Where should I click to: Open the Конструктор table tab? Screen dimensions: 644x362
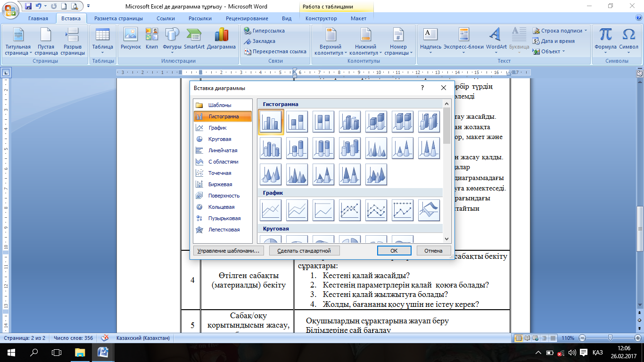click(x=321, y=18)
